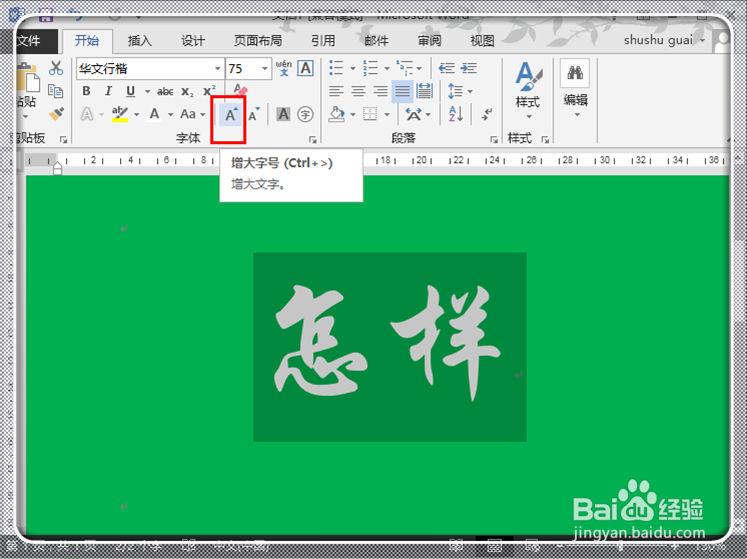Align text left
Image resolution: width=747 pixels, height=559 pixels.
point(336,91)
